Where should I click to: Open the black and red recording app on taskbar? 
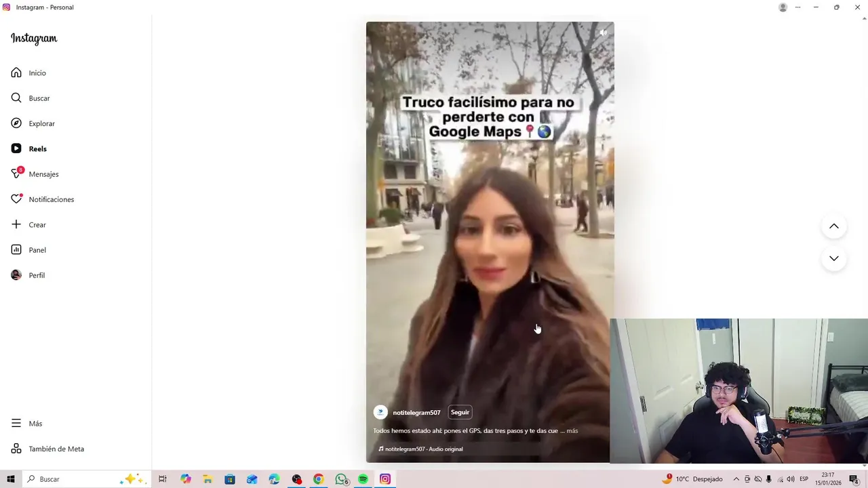(296, 479)
